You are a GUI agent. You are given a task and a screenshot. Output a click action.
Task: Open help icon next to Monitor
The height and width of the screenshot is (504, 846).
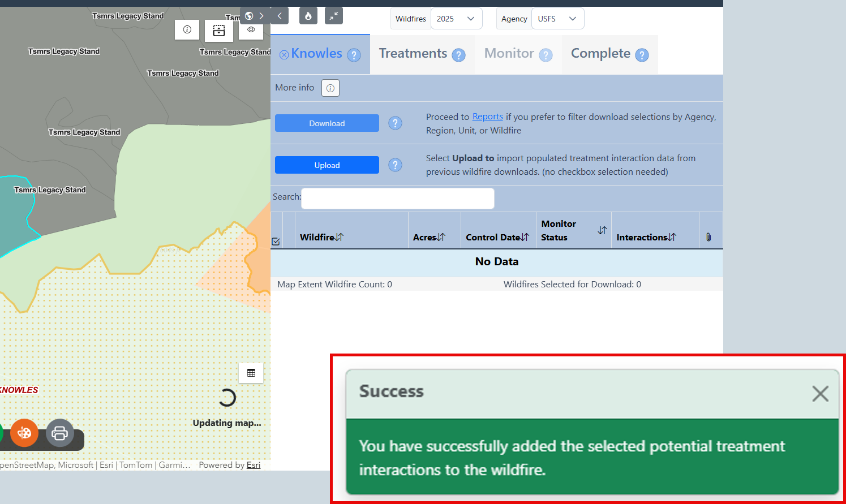click(x=546, y=55)
